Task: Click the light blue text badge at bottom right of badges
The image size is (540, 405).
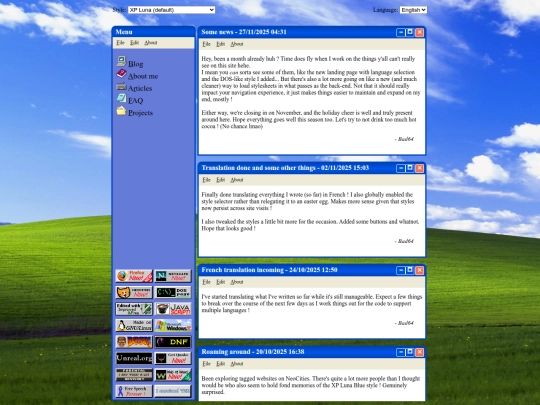Action: pos(173,391)
